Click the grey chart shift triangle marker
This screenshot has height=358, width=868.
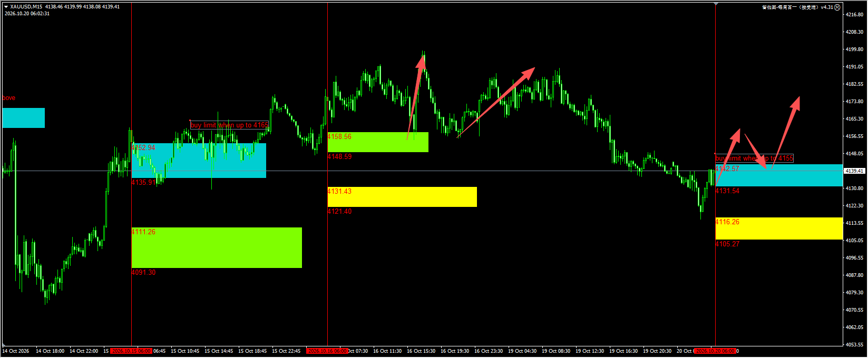[x=716, y=4]
